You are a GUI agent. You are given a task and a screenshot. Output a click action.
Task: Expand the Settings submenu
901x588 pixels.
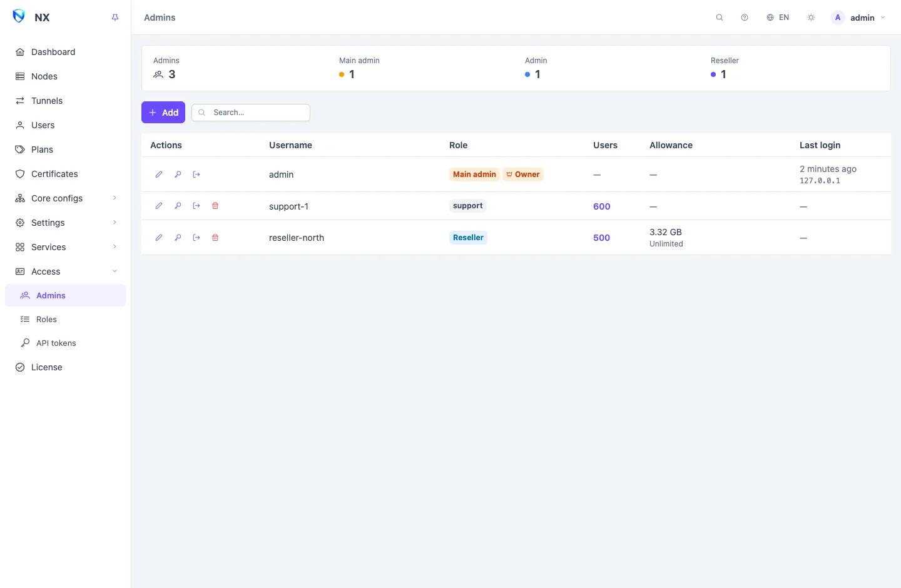click(66, 223)
